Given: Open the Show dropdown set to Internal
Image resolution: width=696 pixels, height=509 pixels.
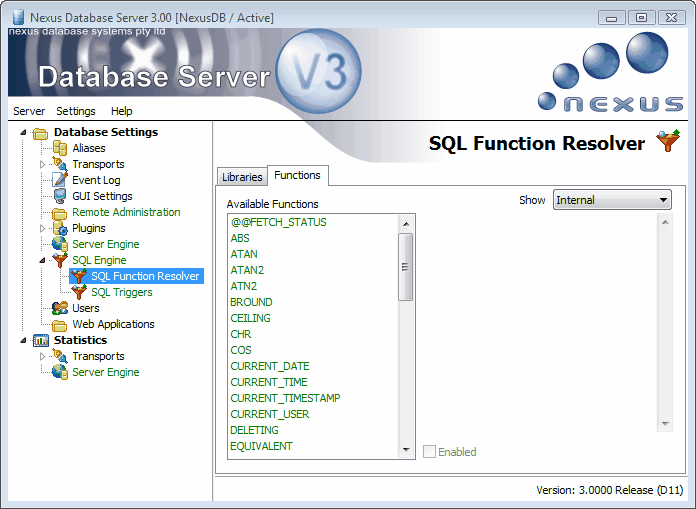Looking at the screenshot, I should coord(612,200).
